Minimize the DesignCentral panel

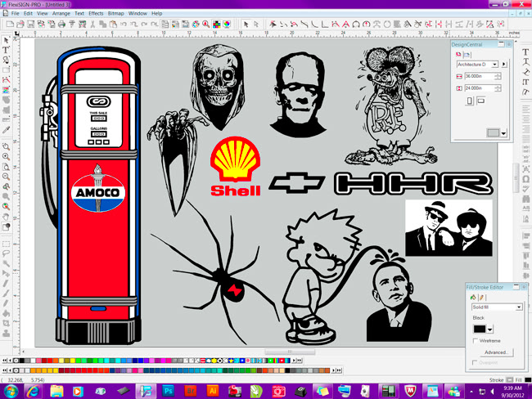tap(501, 44)
